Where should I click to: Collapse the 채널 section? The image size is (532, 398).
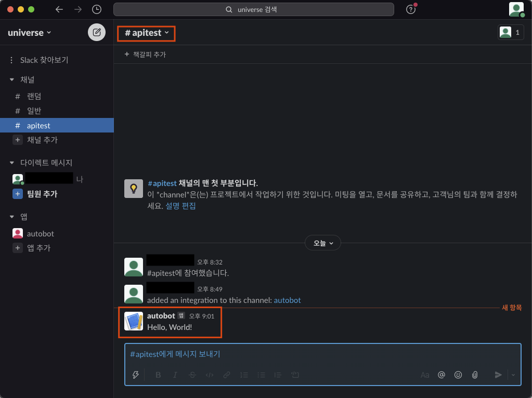tap(12, 79)
